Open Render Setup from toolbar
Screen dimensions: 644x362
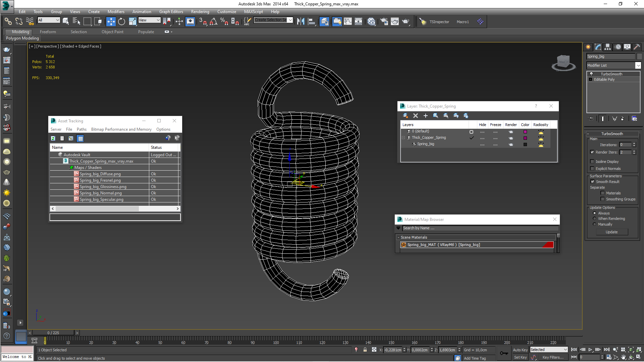tap(384, 21)
